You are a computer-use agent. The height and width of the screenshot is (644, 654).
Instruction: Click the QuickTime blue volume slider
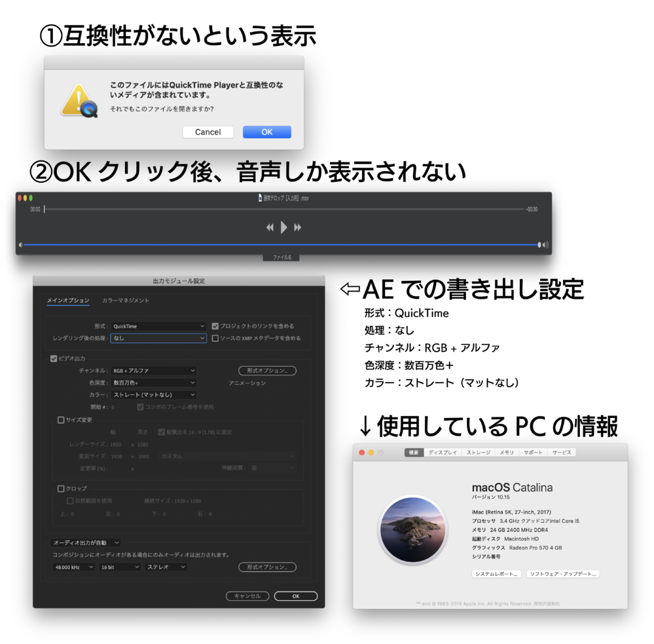point(282,245)
